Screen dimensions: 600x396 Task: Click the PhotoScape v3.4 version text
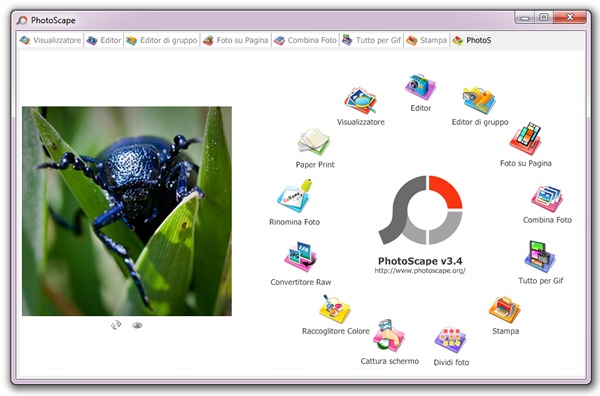(x=420, y=261)
